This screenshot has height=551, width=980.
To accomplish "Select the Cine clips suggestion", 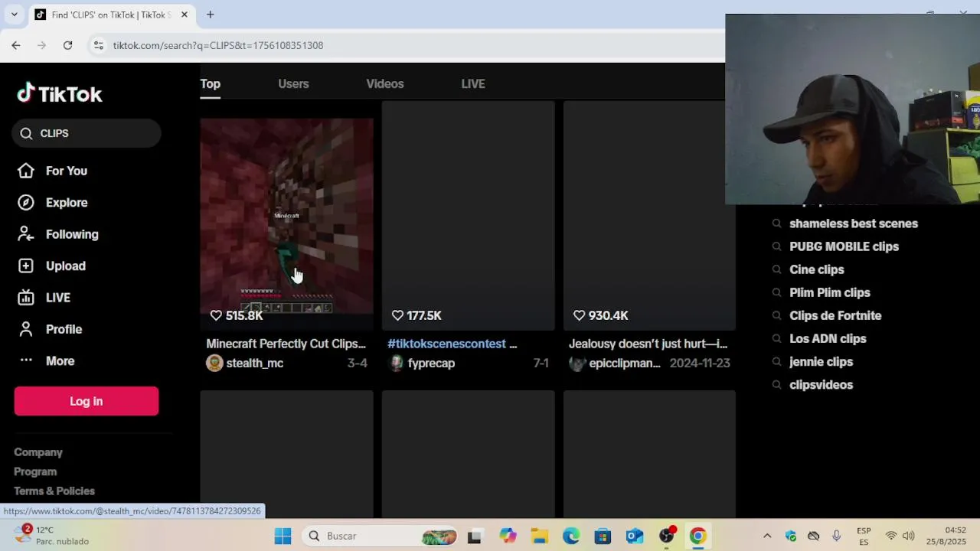I will point(816,269).
